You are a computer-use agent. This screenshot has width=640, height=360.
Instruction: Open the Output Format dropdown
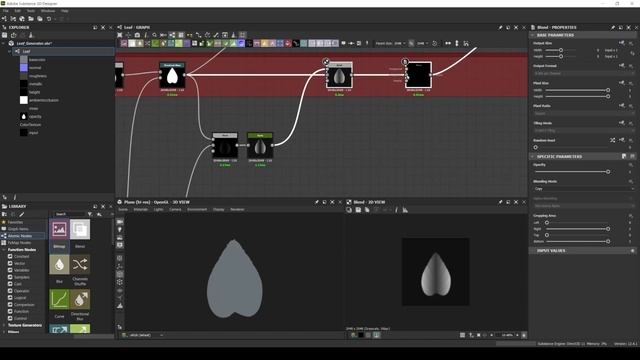(584, 73)
